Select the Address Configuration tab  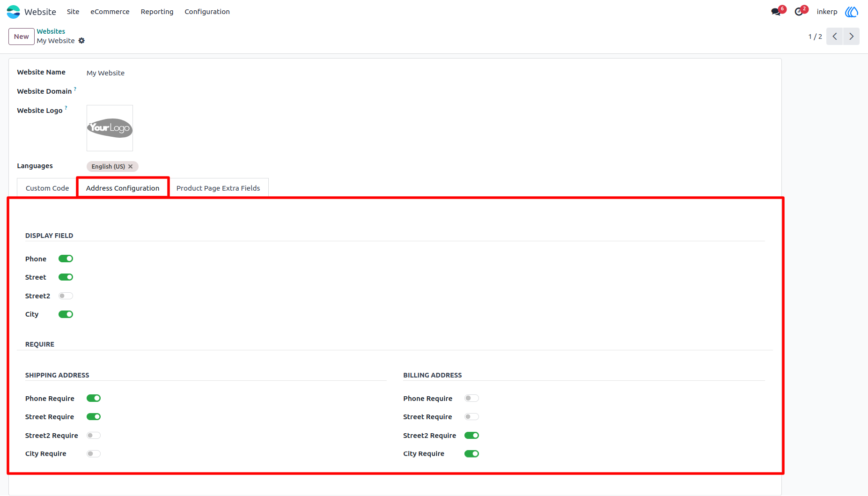(123, 188)
